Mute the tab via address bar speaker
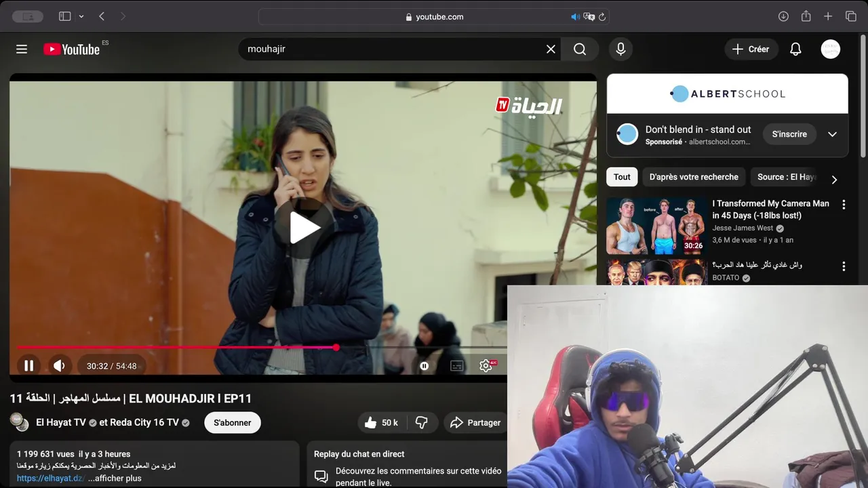 575,17
